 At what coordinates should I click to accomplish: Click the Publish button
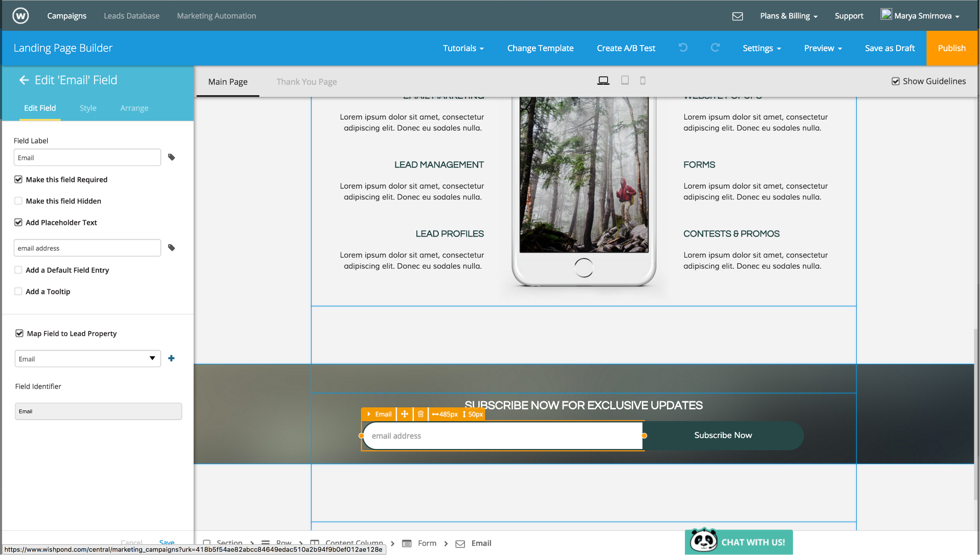(x=951, y=48)
